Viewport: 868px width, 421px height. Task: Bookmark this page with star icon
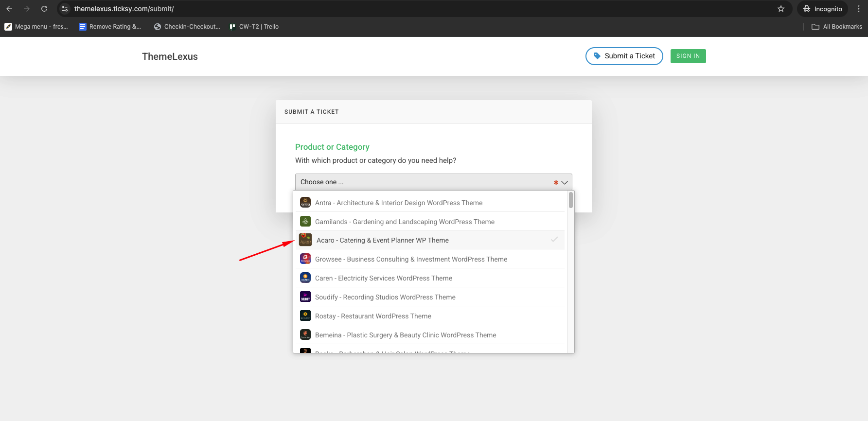781,9
